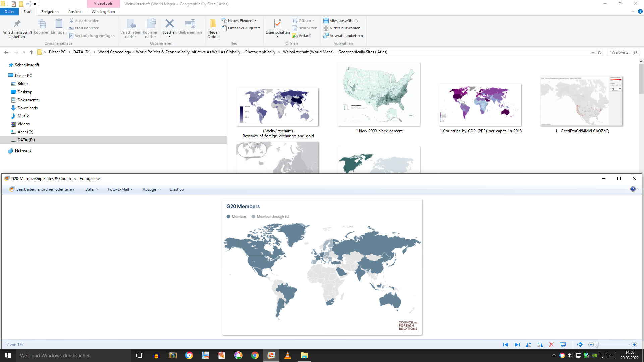Open the Kopieren nach dropdown
This screenshot has height=362, width=644.
click(151, 28)
